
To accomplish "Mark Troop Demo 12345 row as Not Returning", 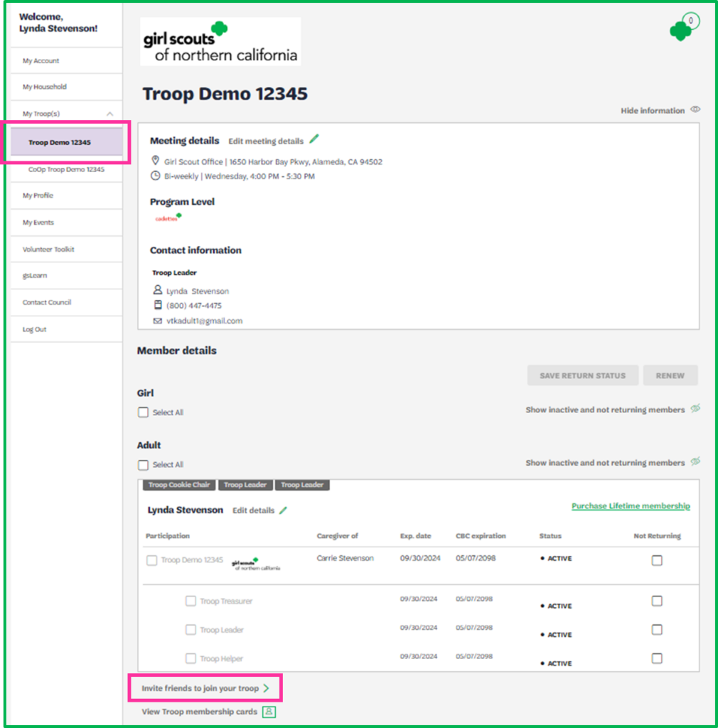I will tap(657, 560).
